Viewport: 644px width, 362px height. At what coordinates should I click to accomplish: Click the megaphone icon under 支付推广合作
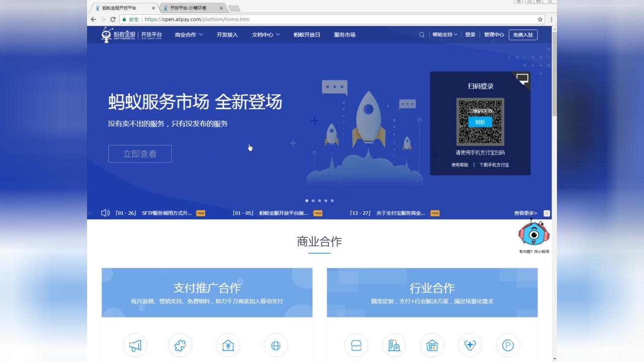(x=135, y=345)
